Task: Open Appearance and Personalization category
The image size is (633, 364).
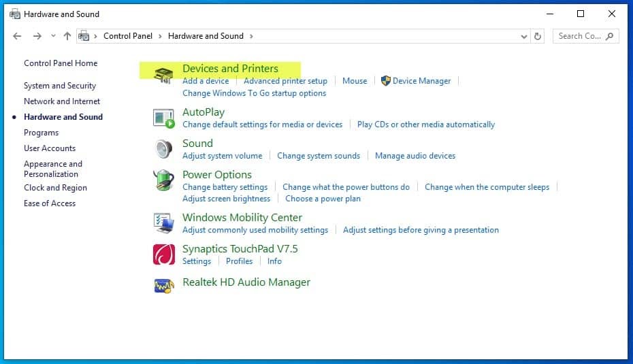Action: pos(53,169)
